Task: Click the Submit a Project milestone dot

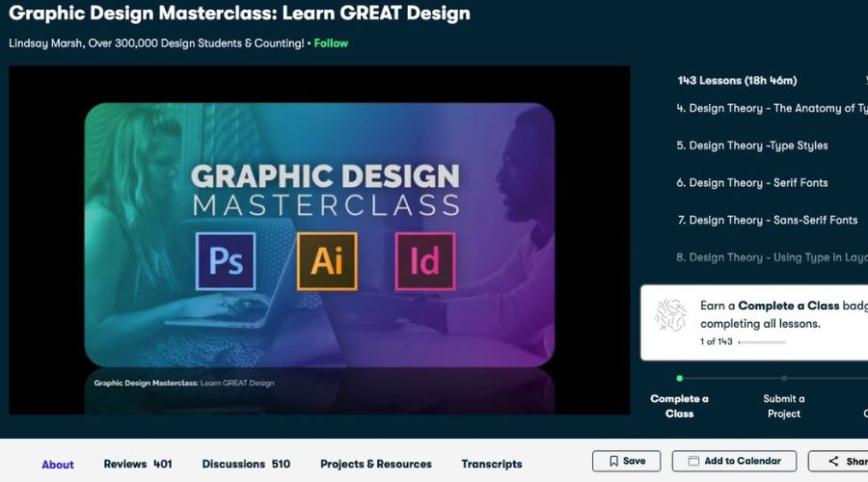Action: point(784,379)
